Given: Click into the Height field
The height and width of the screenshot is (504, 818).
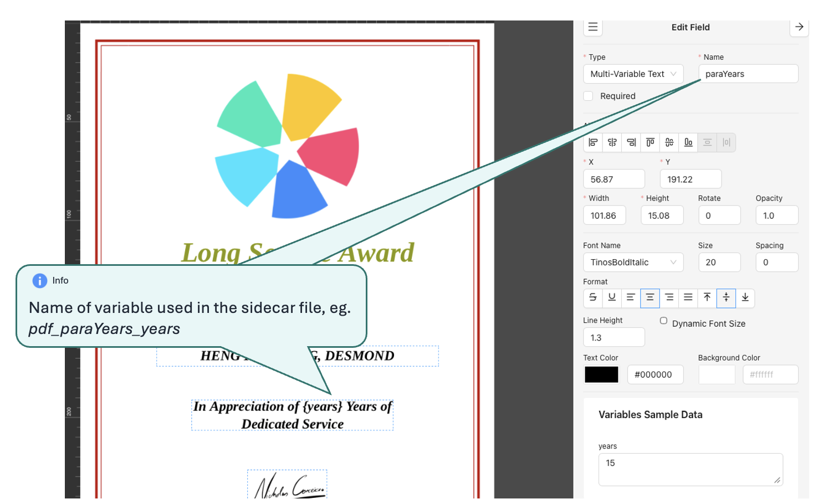Looking at the screenshot, I should pyautogui.click(x=662, y=215).
